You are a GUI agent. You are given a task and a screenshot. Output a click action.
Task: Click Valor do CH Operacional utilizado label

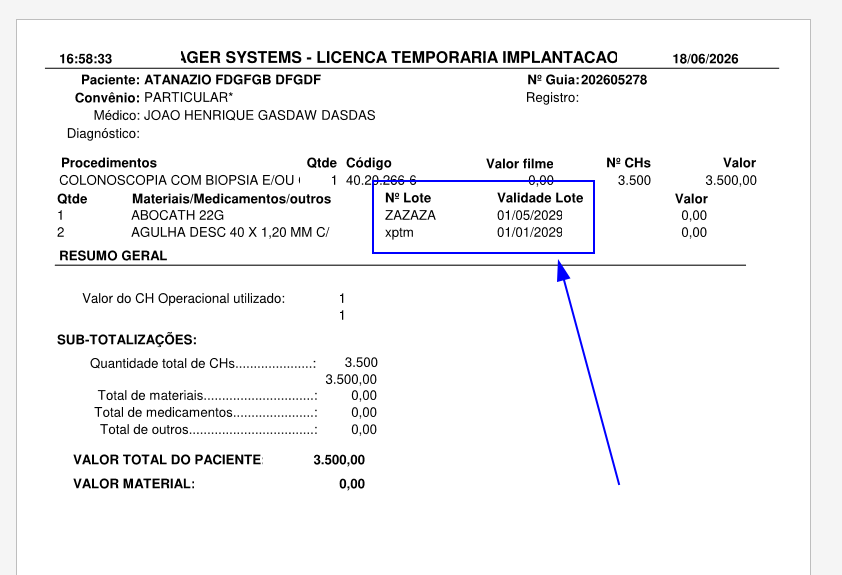pos(184,299)
